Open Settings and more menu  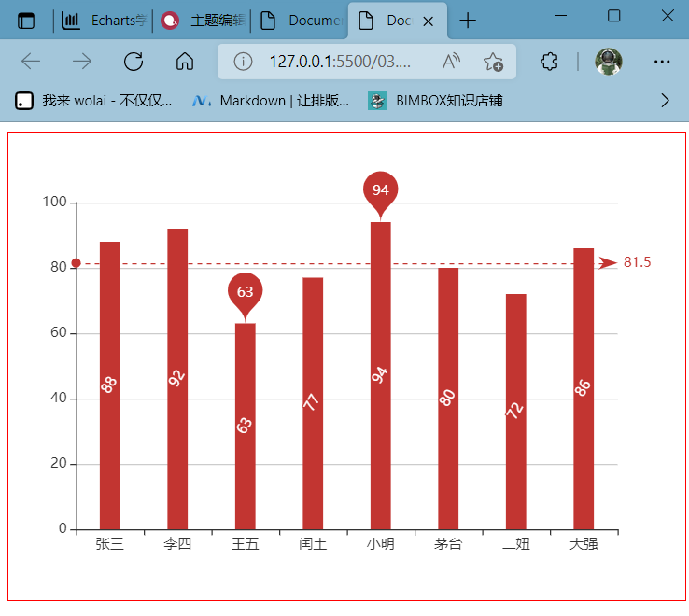(x=662, y=62)
